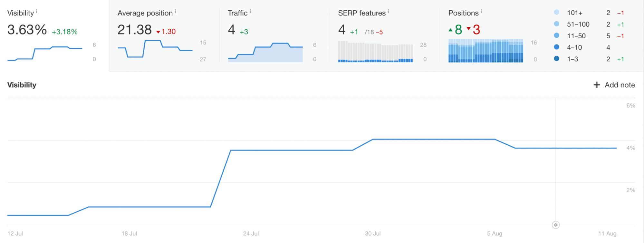Click the 11–50 legend label
Viewport: 644px width, 243px height.
point(576,36)
